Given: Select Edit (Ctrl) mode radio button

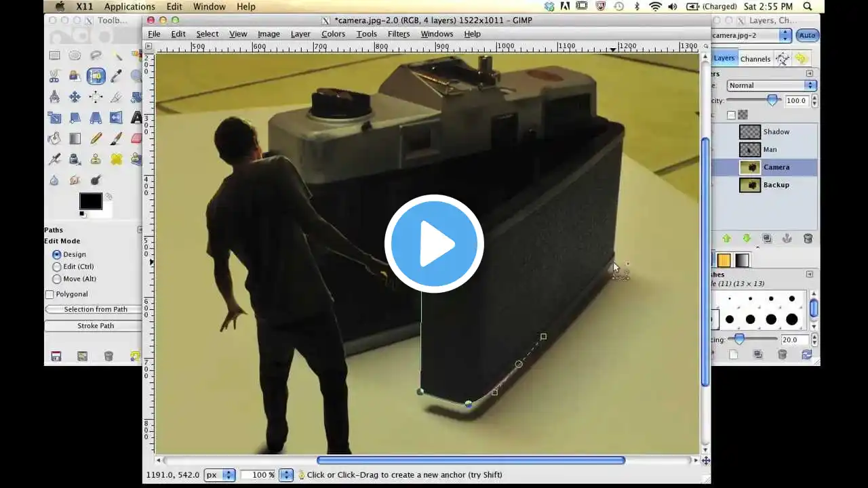Looking at the screenshot, I should 57,266.
